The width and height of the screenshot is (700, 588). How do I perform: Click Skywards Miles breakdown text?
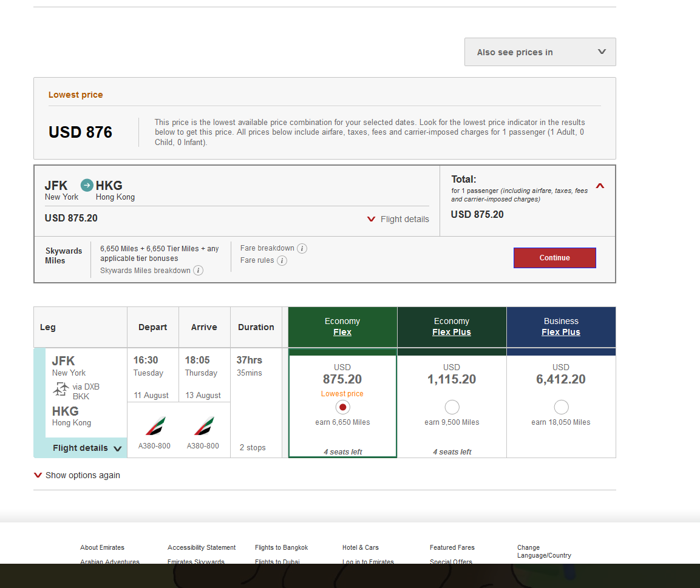coord(145,271)
